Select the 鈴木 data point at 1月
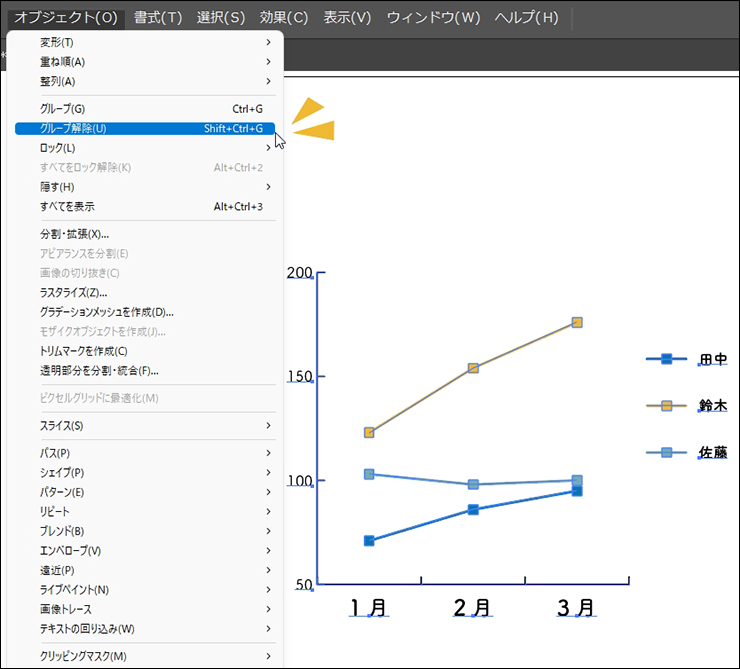Screen dimensions: 740x669 click(369, 432)
